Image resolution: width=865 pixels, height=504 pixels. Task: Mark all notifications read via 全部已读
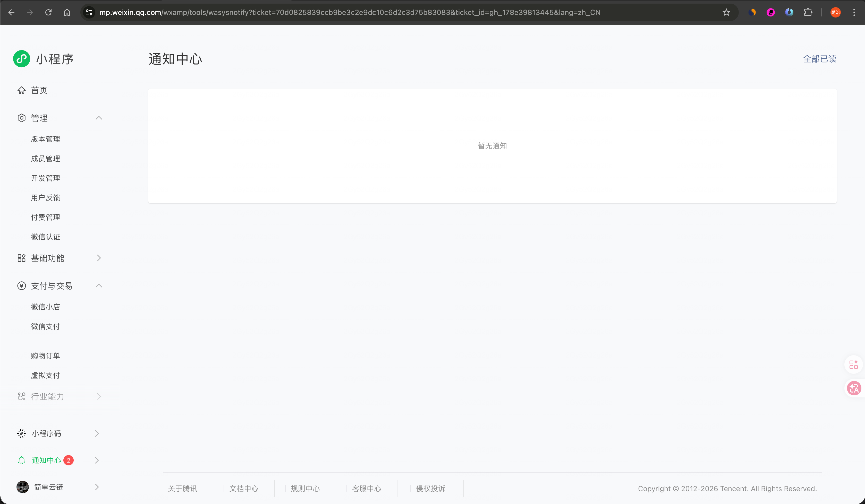tap(819, 59)
